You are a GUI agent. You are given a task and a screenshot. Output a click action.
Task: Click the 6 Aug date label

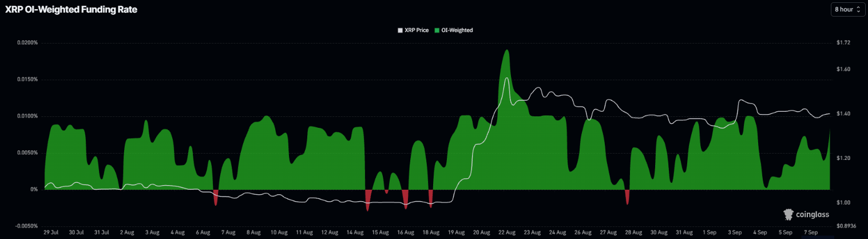point(203,233)
